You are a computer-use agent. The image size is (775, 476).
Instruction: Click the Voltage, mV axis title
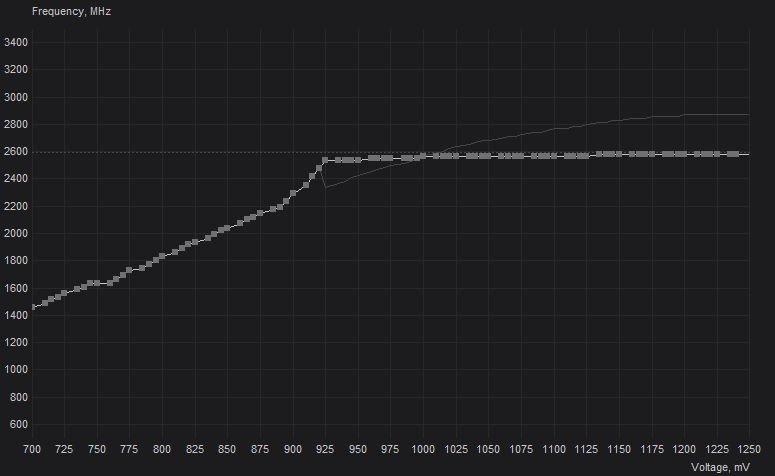[x=720, y=467]
